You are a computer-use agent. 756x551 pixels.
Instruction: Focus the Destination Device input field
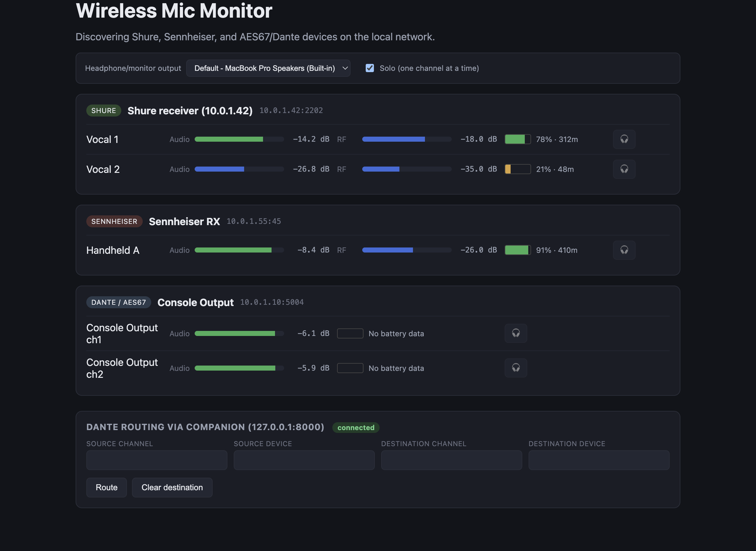coord(599,460)
